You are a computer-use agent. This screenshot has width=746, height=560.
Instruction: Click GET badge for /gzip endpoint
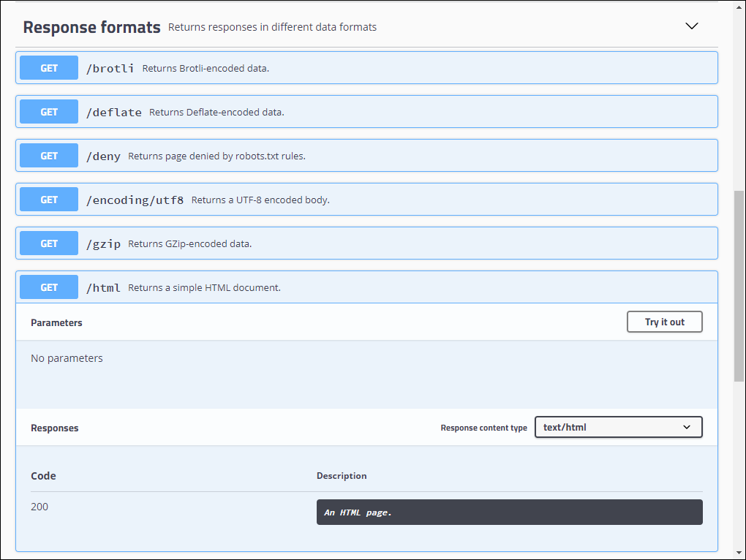[x=49, y=243]
